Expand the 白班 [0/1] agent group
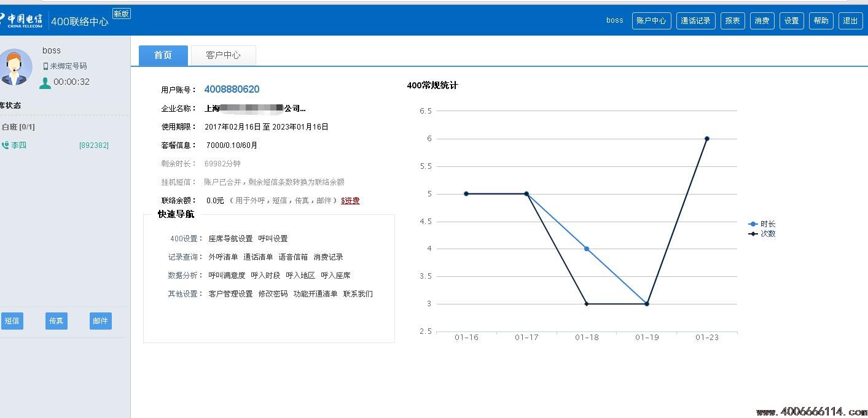This screenshot has height=418, width=868. pyautogui.click(x=18, y=127)
